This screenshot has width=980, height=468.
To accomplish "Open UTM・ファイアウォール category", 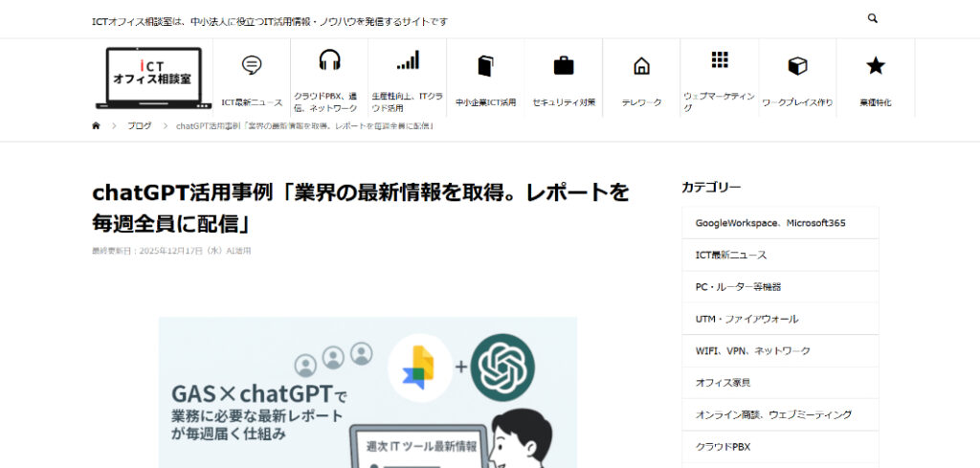I will click(x=746, y=319).
